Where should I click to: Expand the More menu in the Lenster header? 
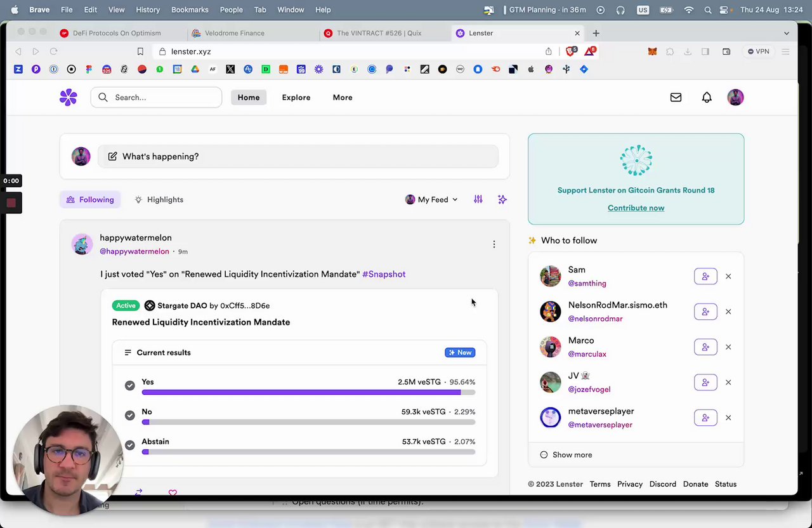343,97
